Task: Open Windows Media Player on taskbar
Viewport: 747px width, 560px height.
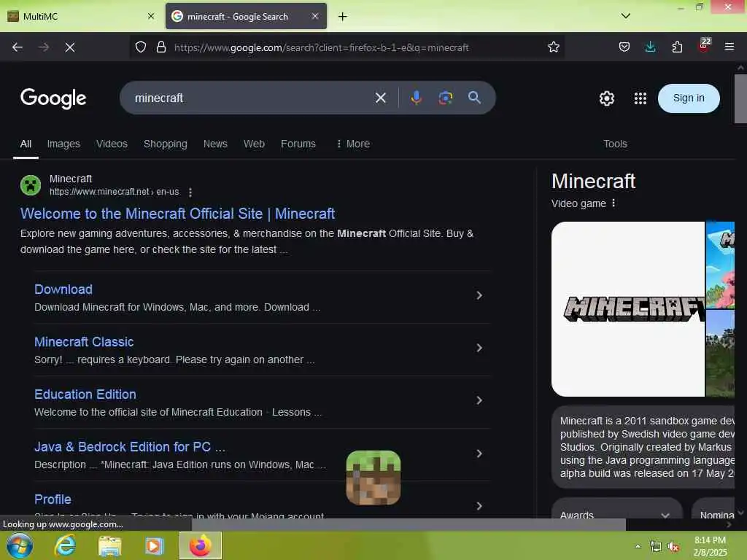Action: click(154, 545)
